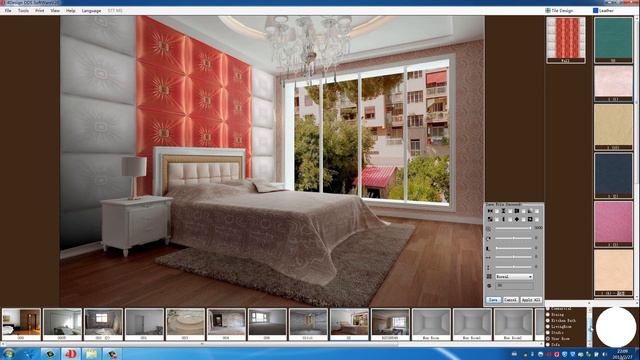This screenshot has width=640, height=360.
Task: Click the horizontal arrows offset icon
Action: tap(489, 258)
